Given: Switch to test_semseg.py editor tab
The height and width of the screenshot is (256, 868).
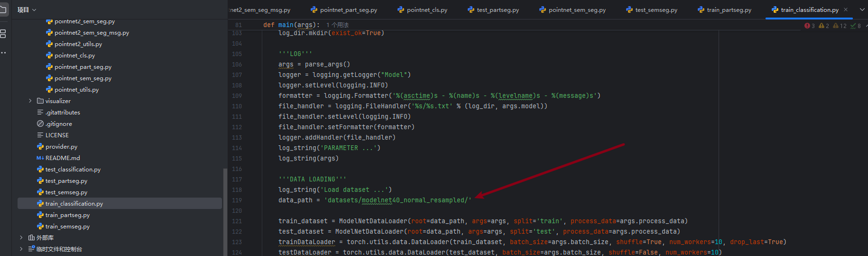Looking at the screenshot, I should [x=652, y=10].
